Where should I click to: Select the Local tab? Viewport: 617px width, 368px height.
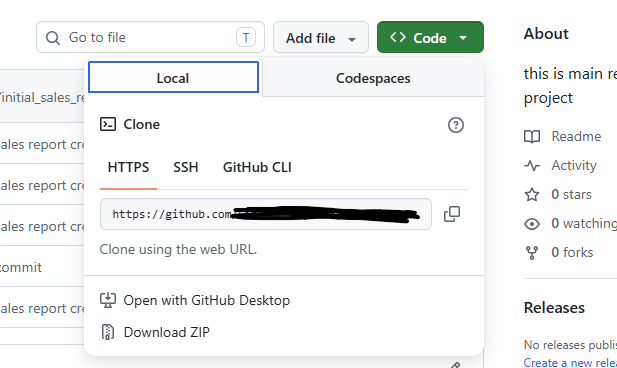click(x=173, y=78)
